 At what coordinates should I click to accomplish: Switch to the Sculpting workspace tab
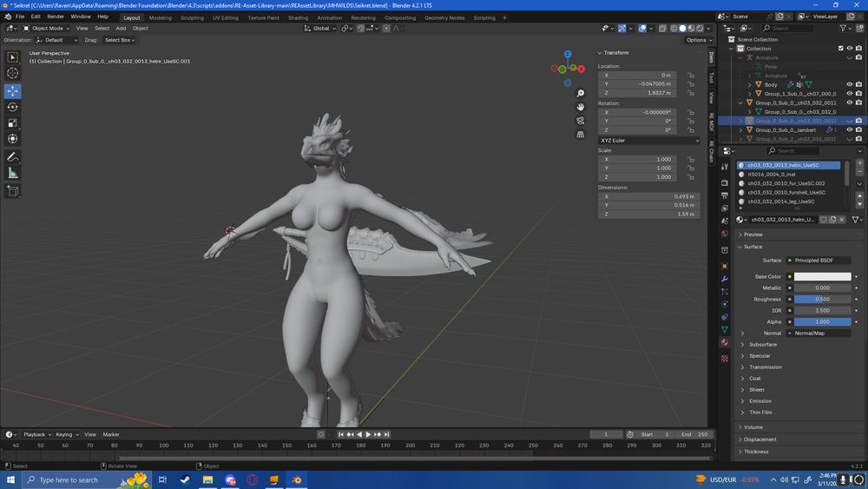[192, 17]
